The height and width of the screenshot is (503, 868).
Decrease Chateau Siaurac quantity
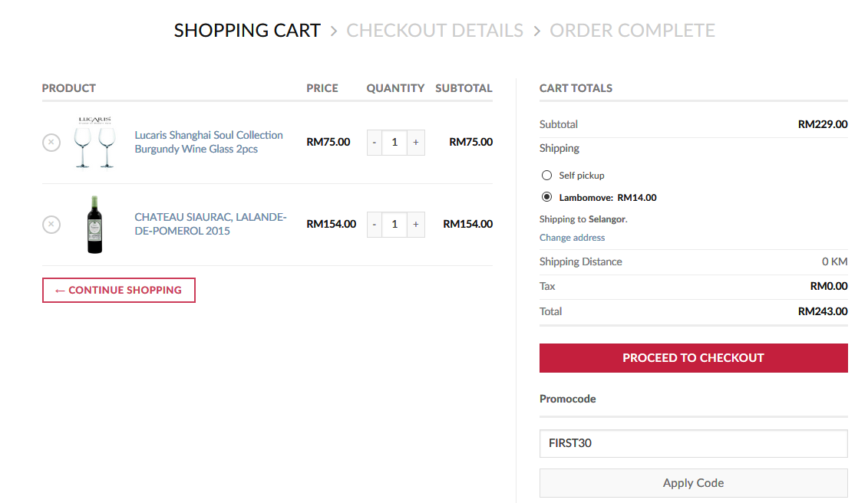point(375,225)
